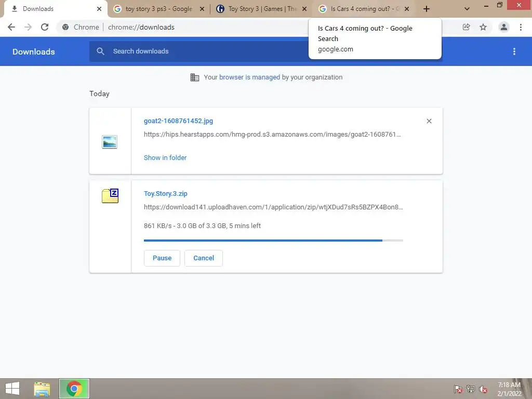Click the 861 KB/s download status text
The height and width of the screenshot is (399, 532).
click(x=202, y=226)
